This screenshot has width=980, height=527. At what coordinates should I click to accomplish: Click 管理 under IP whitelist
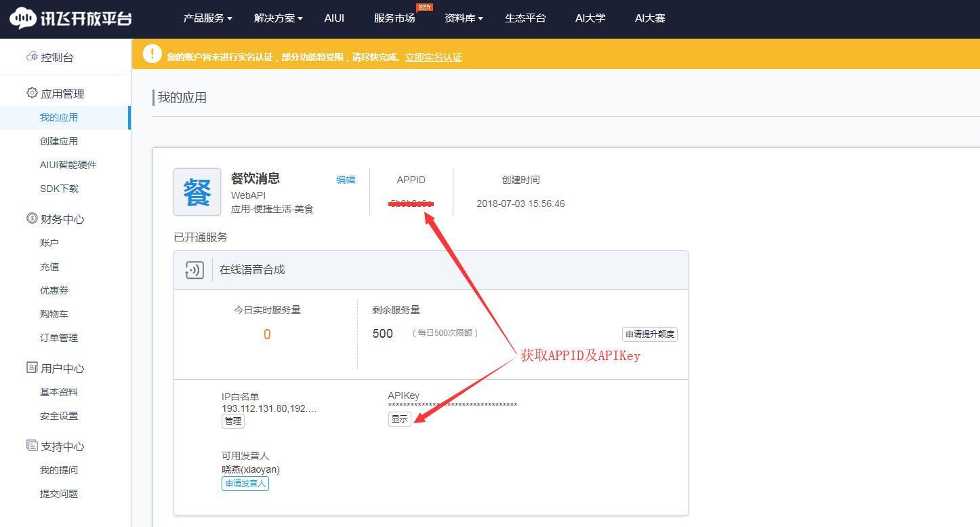point(233,421)
